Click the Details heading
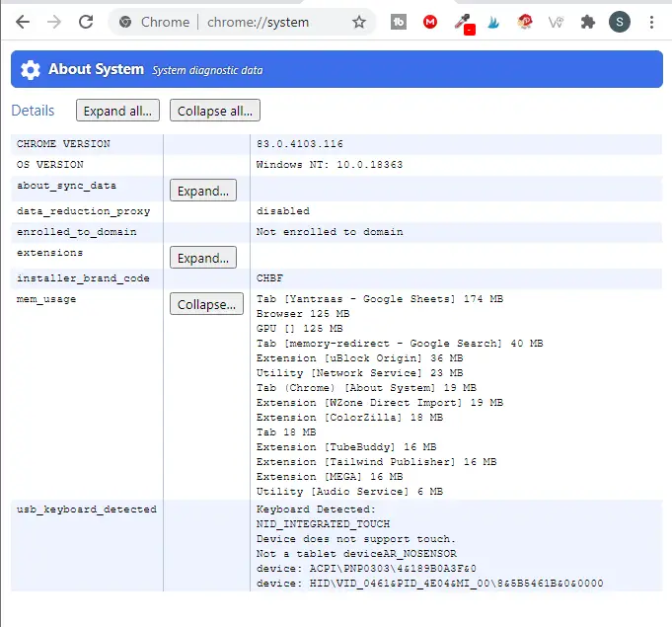The width and height of the screenshot is (672, 627). [33, 111]
